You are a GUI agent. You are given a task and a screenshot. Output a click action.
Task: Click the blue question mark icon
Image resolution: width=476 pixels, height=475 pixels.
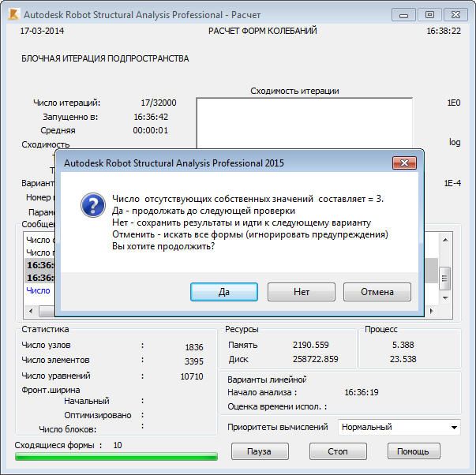93,205
